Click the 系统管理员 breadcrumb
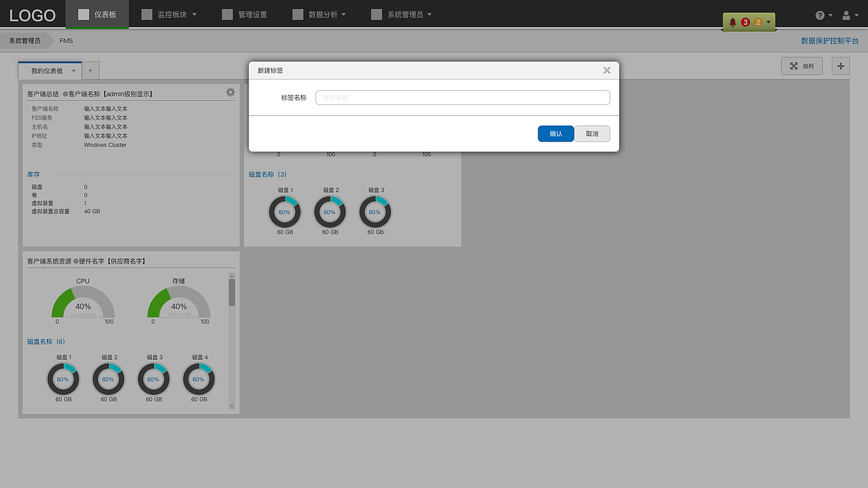The width and height of the screenshot is (868, 488). click(x=24, y=41)
